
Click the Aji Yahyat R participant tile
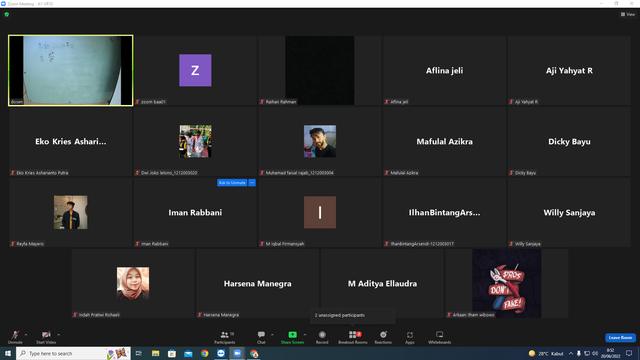tap(569, 70)
